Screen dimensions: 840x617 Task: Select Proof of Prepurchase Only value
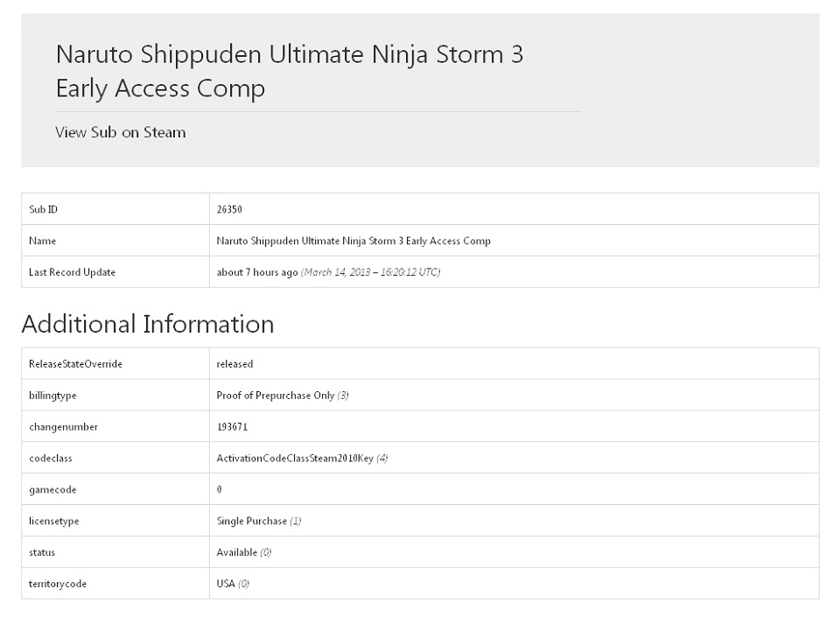tap(276, 396)
